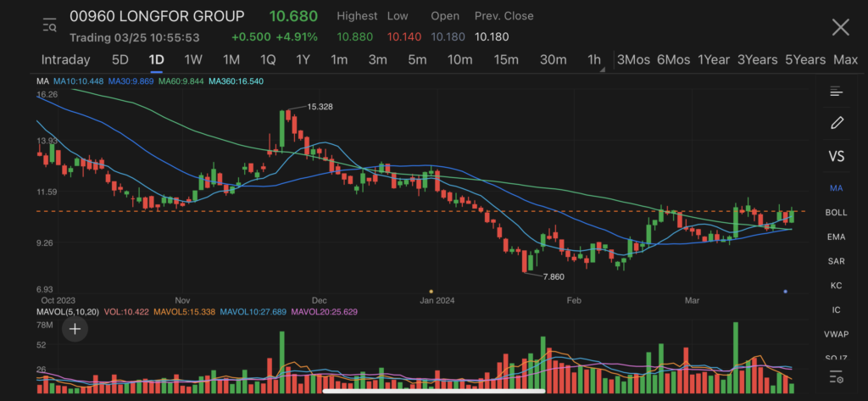Select the 1Y yearly interval

tap(303, 59)
